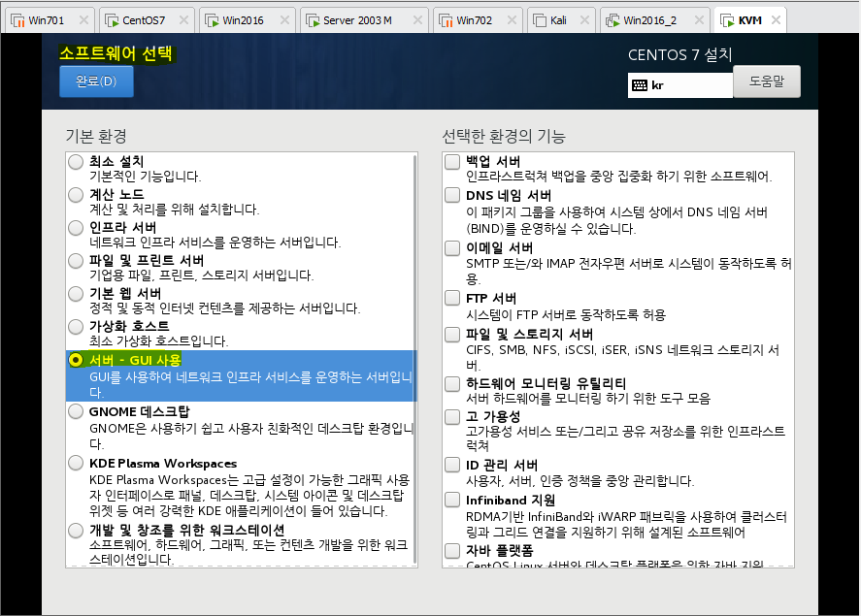Click the 기본 환경 list scrollbar
Viewport: 861px width, 616px height.
coord(415,359)
